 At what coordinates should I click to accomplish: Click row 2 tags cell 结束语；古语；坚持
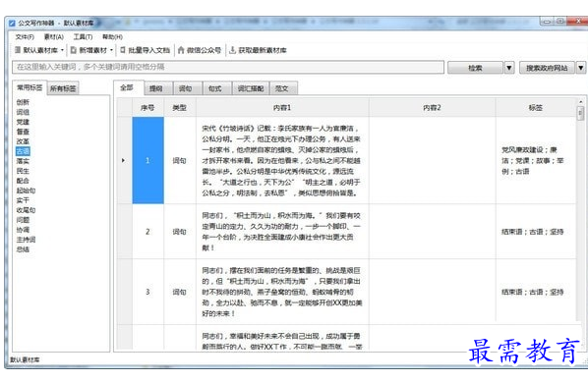click(x=536, y=232)
